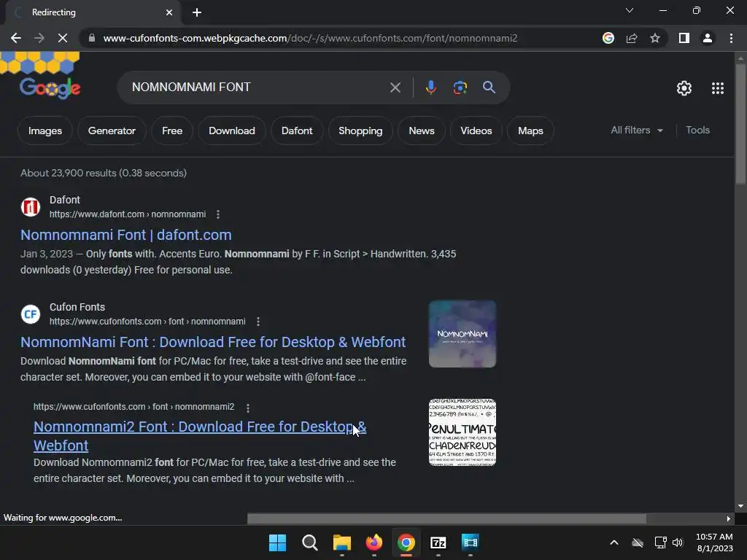Open 7-Zip from the taskbar
The image size is (747, 560).
438,542
